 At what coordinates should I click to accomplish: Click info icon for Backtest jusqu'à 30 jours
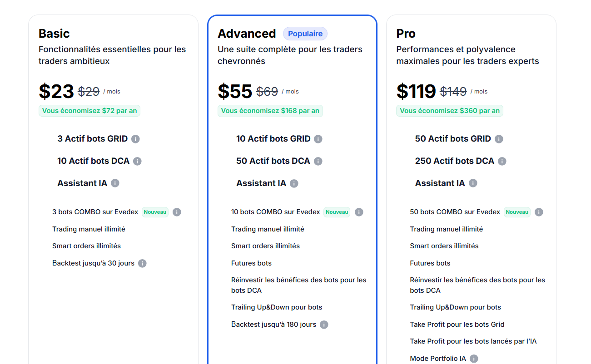tap(142, 263)
